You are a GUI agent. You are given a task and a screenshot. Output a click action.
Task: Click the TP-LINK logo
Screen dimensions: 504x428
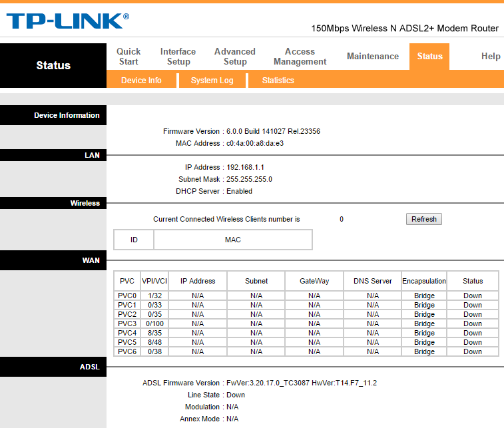point(67,21)
